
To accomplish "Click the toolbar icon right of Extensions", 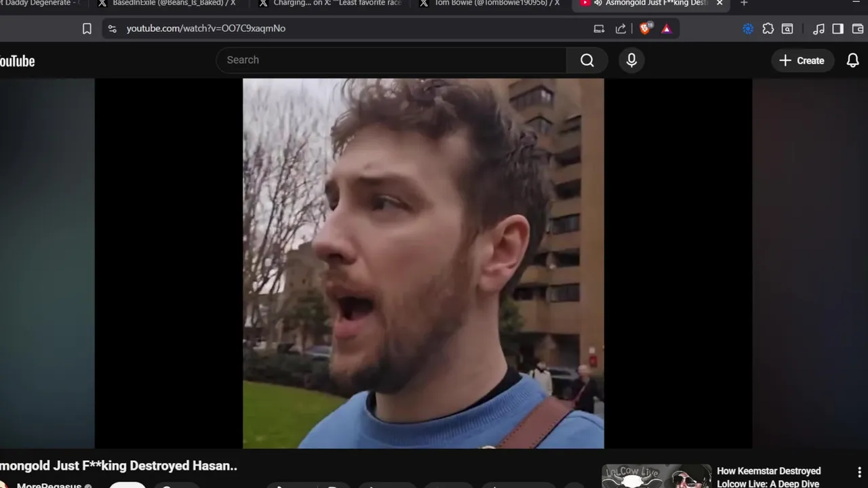I will [x=787, y=28].
